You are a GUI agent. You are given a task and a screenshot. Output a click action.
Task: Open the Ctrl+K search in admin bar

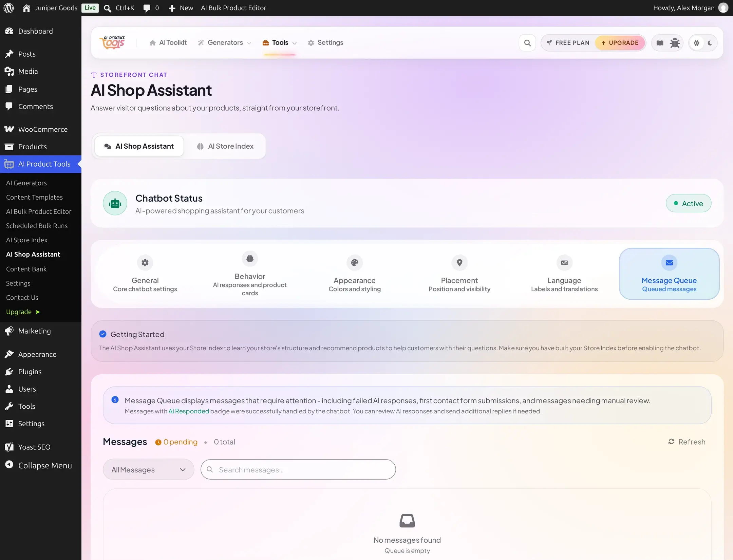coord(119,8)
